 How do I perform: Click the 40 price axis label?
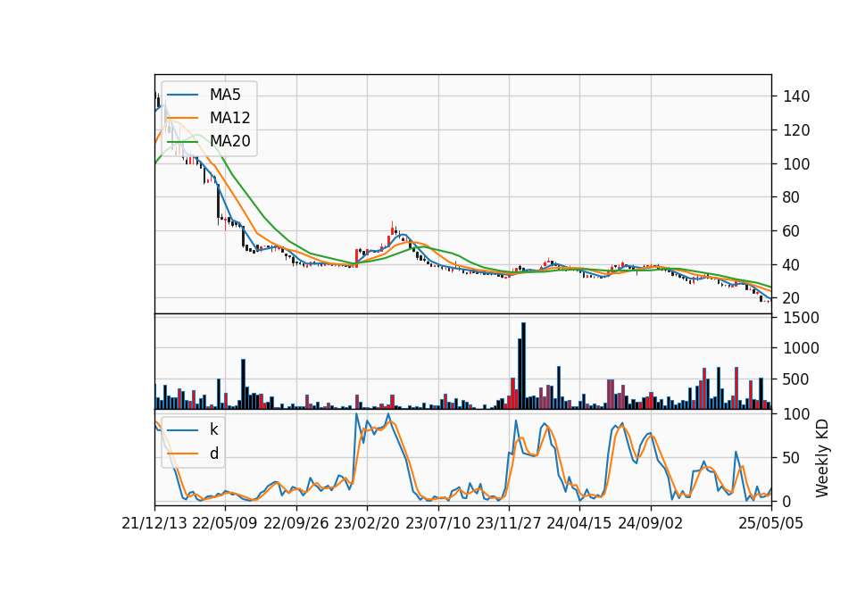click(x=792, y=265)
